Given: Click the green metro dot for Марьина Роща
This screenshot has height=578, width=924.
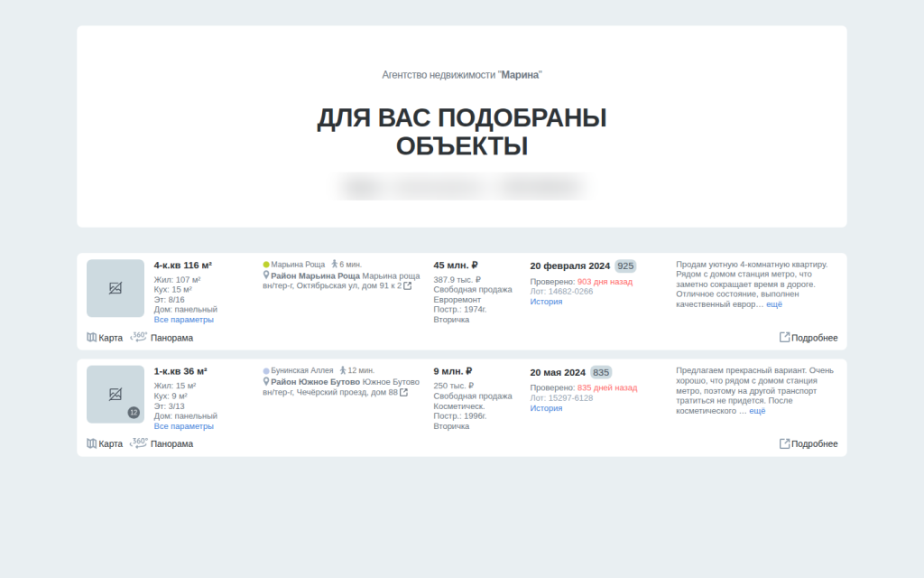Looking at the screenshot, I should click(266, 265).
